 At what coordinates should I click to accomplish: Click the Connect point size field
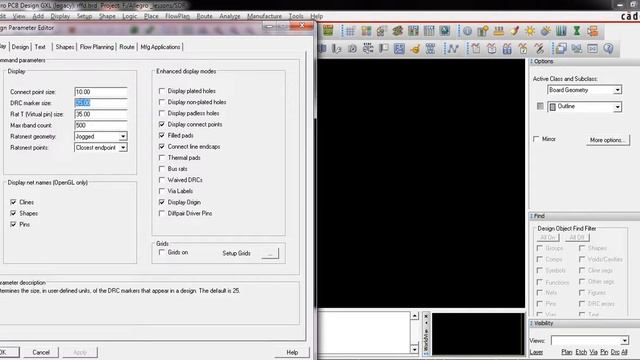[x=101, y=92]
